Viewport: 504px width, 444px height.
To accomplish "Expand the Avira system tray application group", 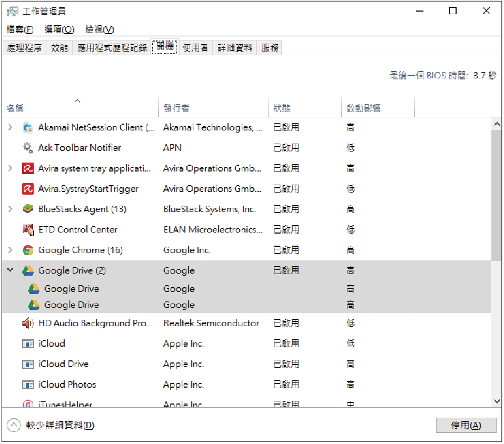I will click(x=11, y=168).
